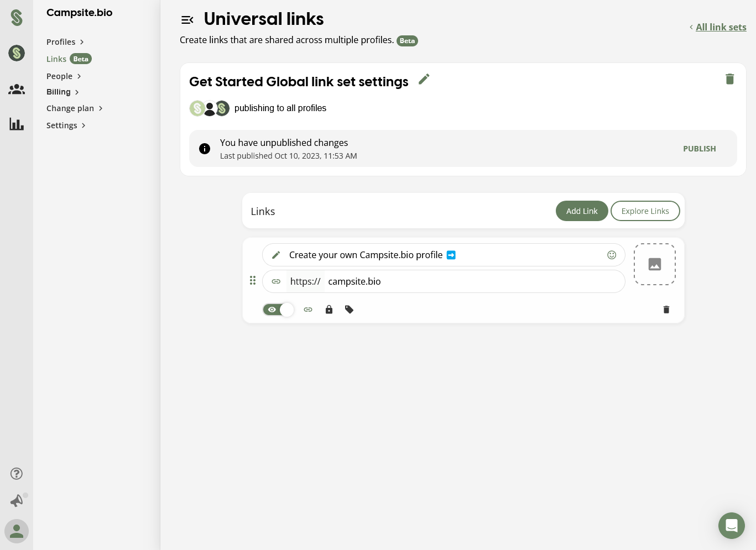
Task: Click the chain link icon below the toggle
Action: point(308,310)
